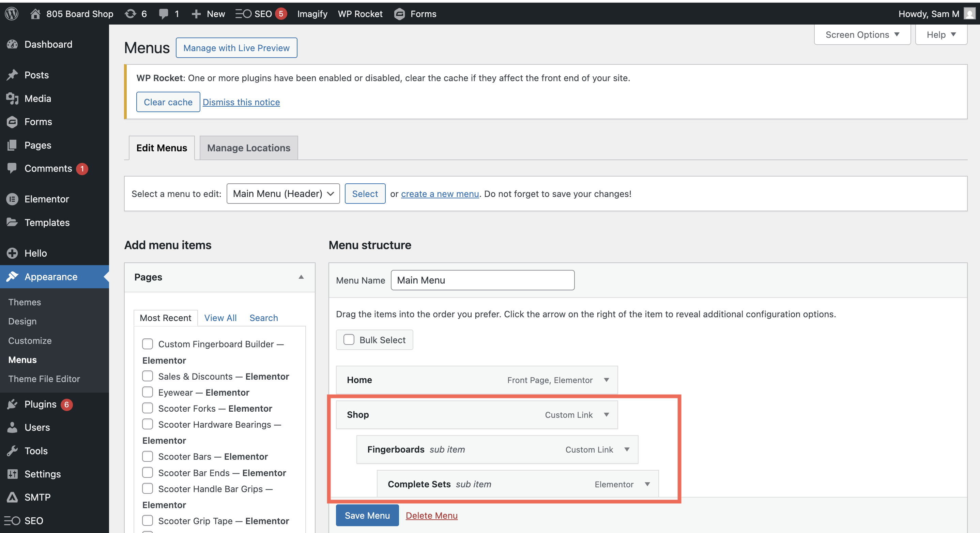Check the Scooter Bar Ends page

[148, 473]
